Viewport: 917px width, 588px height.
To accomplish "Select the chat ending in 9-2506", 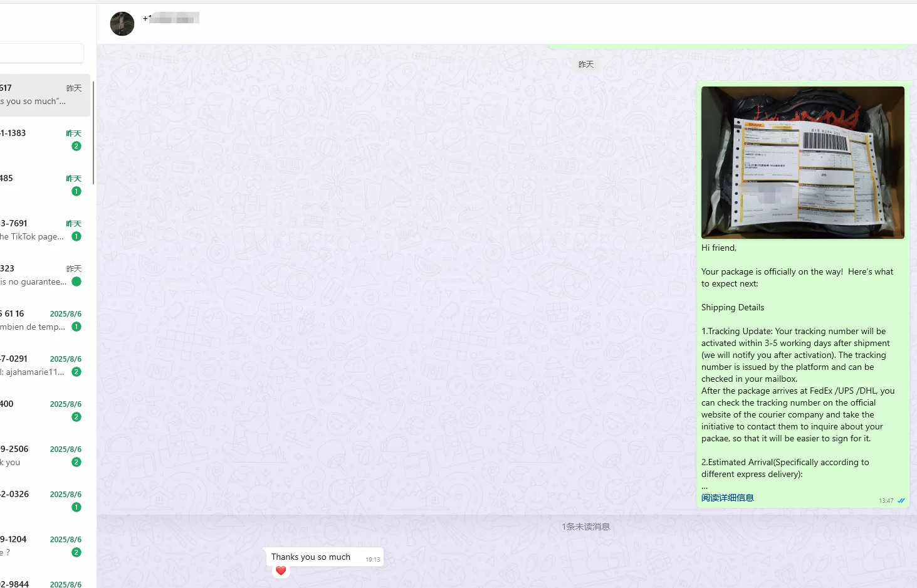I will [x=38, y=456].
